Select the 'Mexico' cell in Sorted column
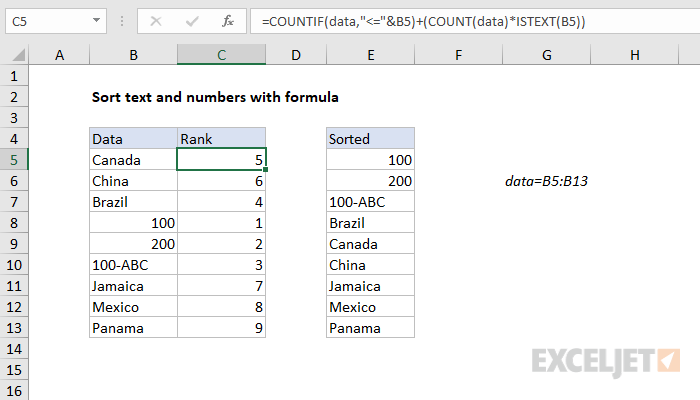Viewport: 700px width, 400px height. click(371, 307)
